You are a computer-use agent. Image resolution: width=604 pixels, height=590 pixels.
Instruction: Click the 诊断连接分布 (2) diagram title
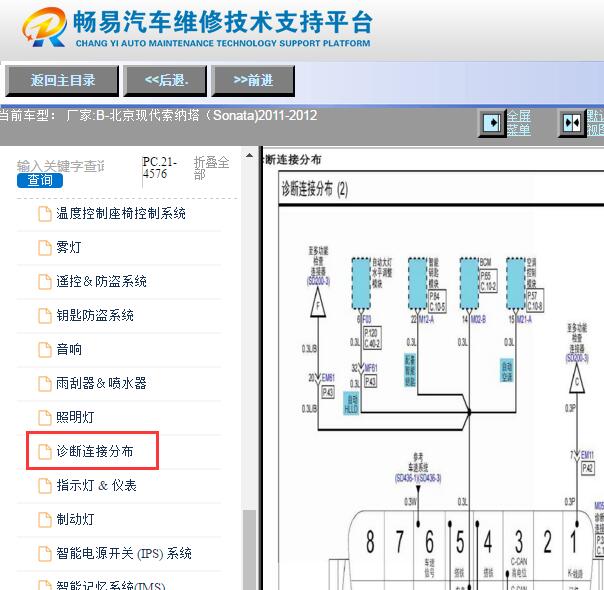(x=315, y=189)
